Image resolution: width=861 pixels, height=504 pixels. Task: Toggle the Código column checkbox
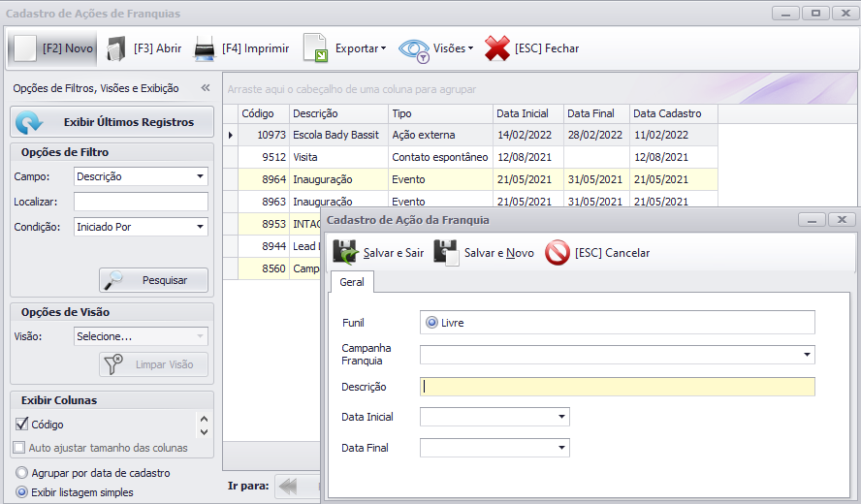[21, 425]
